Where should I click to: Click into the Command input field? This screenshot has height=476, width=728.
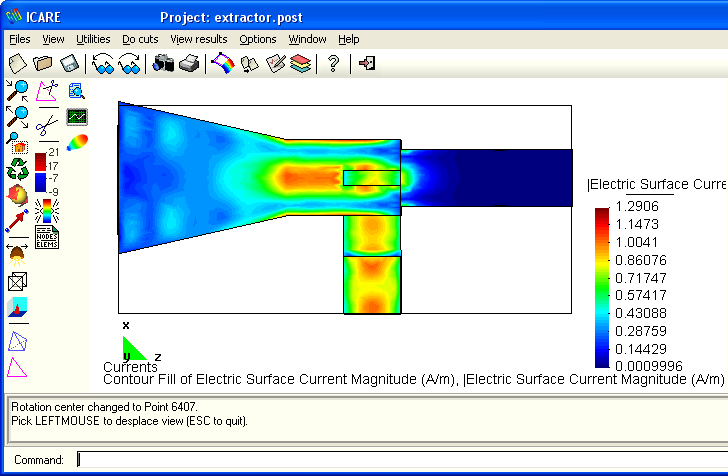[x=402, y=459]
